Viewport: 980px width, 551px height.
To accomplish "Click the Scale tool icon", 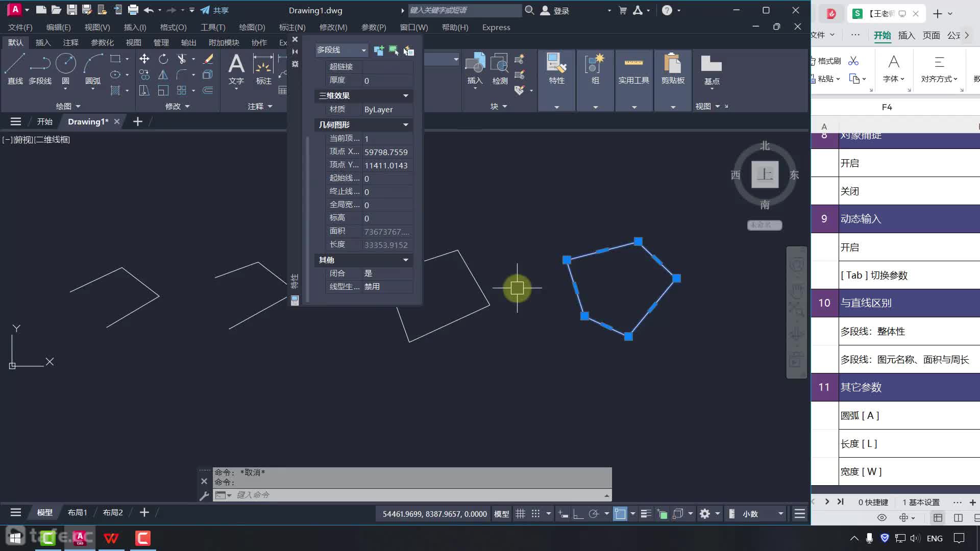I will click(x=163, y=90).
